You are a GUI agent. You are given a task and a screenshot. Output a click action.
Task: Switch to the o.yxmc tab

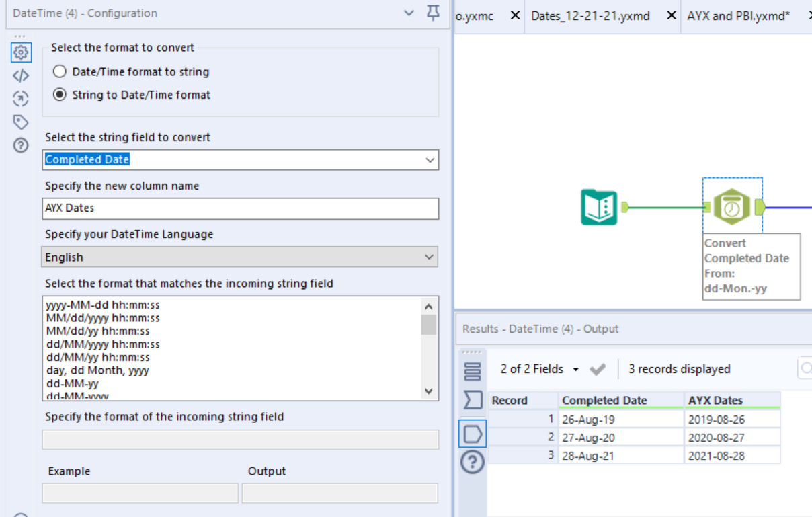[475, 16]
